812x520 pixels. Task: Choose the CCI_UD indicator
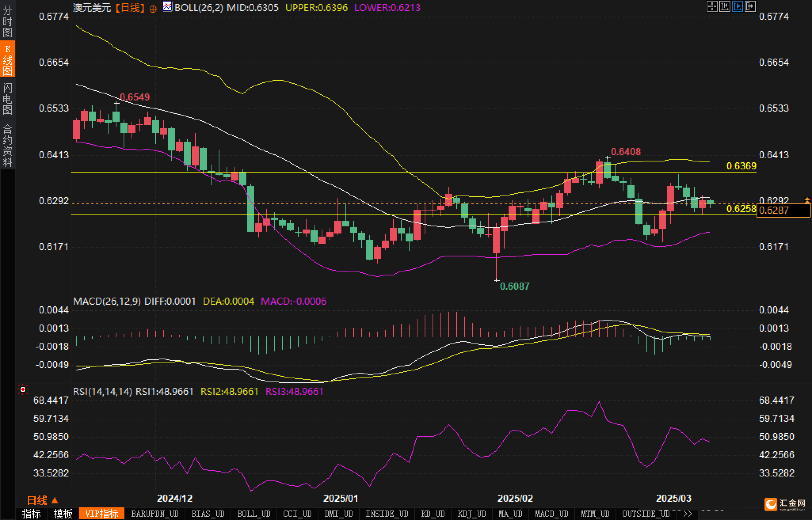coord(297,514)
